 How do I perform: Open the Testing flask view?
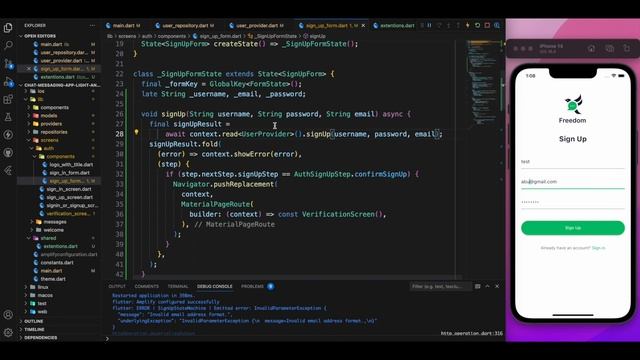(8, 117)
